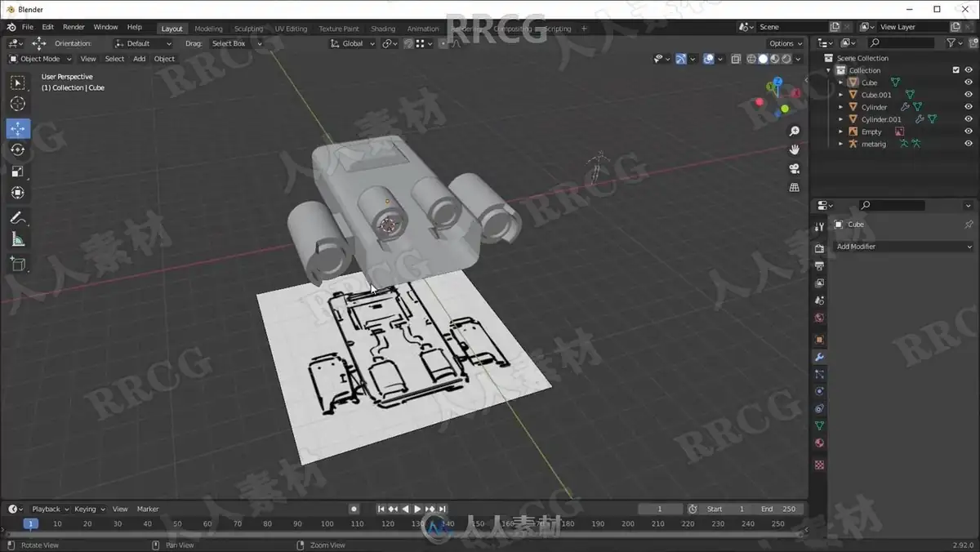Open the Particles properties tab
The width and height of the screenshot is (980, 552).
(x=819, y=374)
